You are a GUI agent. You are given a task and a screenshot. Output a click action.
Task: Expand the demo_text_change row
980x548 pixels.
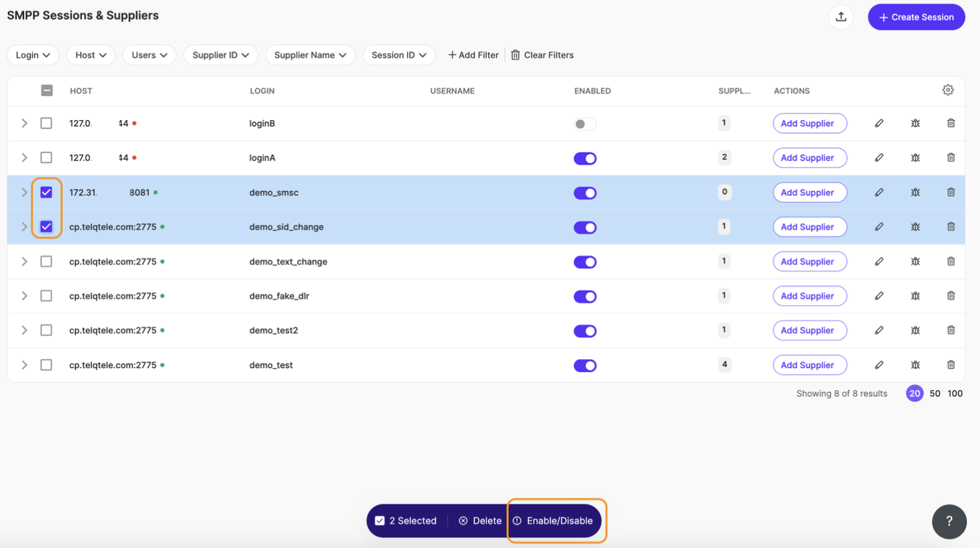[x=24, y=262]
